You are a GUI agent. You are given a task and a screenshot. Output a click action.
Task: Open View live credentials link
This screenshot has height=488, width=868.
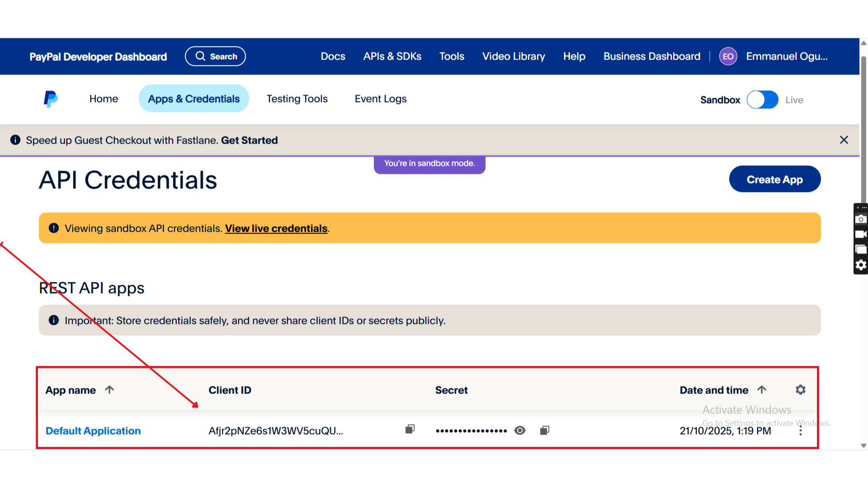276,229
